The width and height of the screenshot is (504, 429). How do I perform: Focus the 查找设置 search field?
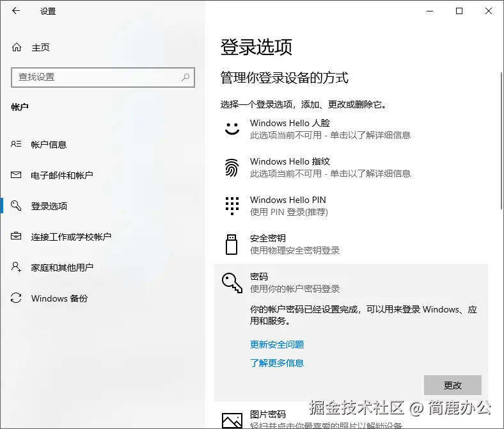point(103,77)
